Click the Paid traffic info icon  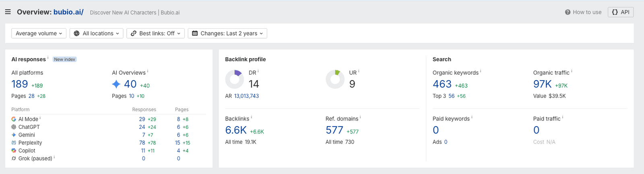pos(563,117)
